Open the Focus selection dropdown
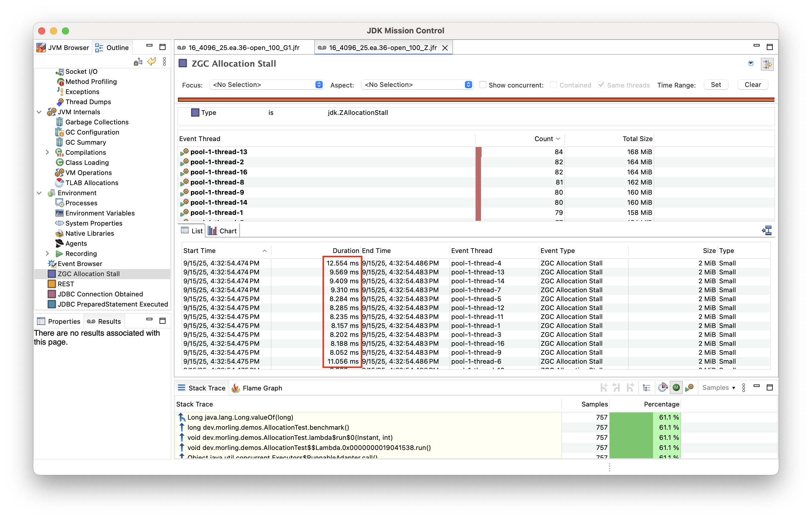This screenshot has height=519, width=812. pos(266,85)
